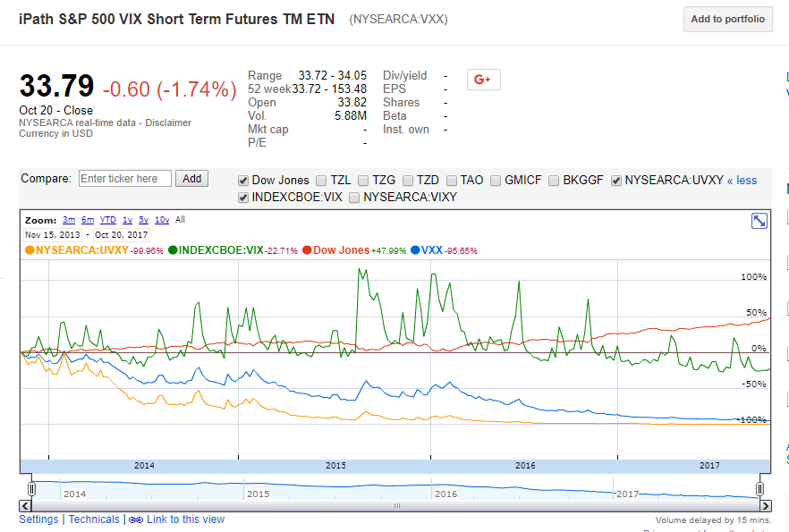Screen dimensions: 789x532
Task: Click the orange UVXY legend dot
Action: point(30,250)
